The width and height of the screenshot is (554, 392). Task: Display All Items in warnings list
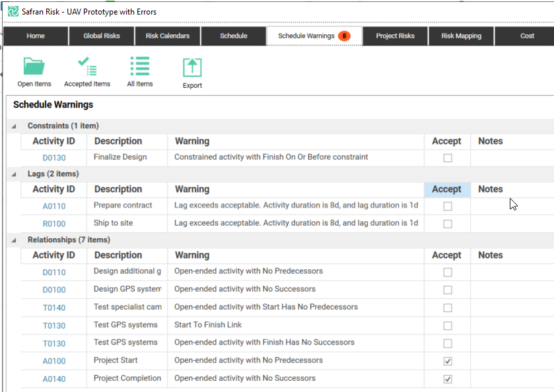pos(139,67)
